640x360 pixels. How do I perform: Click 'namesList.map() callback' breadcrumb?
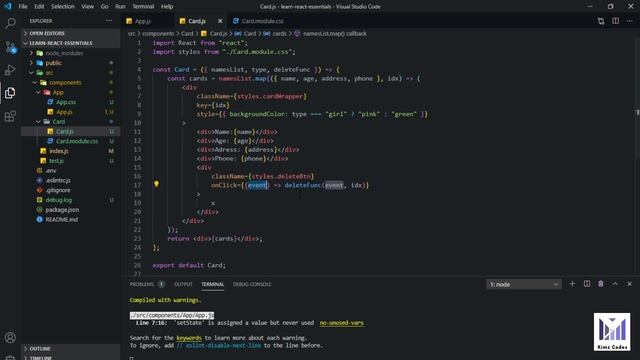point(335,33)
